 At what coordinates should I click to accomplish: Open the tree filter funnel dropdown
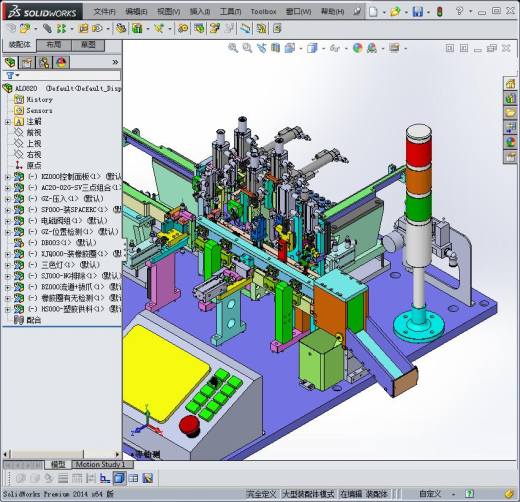coord(12,75)
